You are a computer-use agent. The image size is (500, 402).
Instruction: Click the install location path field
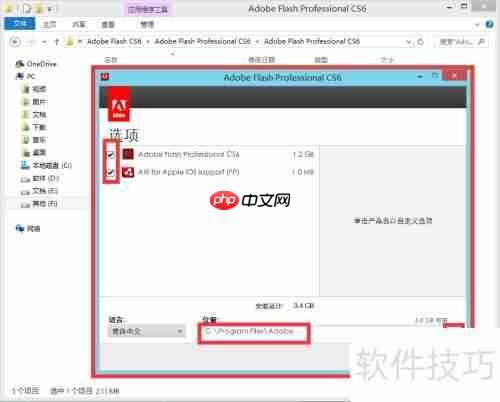tap(254, 332)
